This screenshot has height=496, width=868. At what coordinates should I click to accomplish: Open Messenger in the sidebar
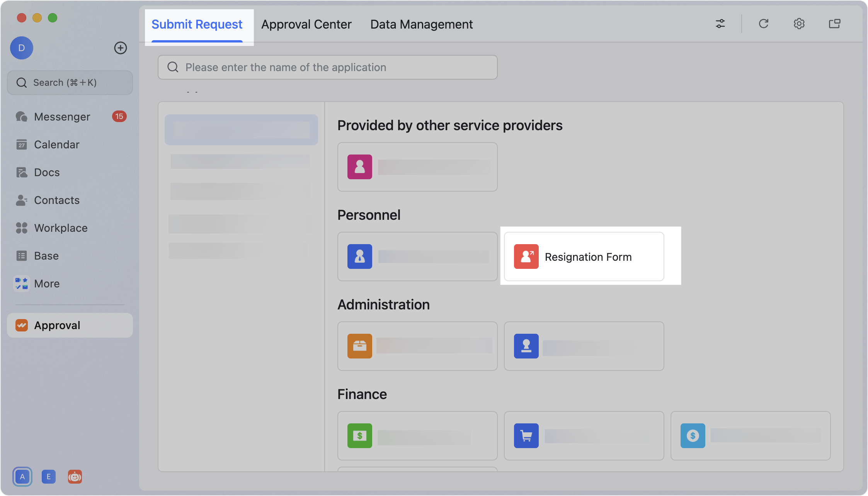(x=62, y=117)
